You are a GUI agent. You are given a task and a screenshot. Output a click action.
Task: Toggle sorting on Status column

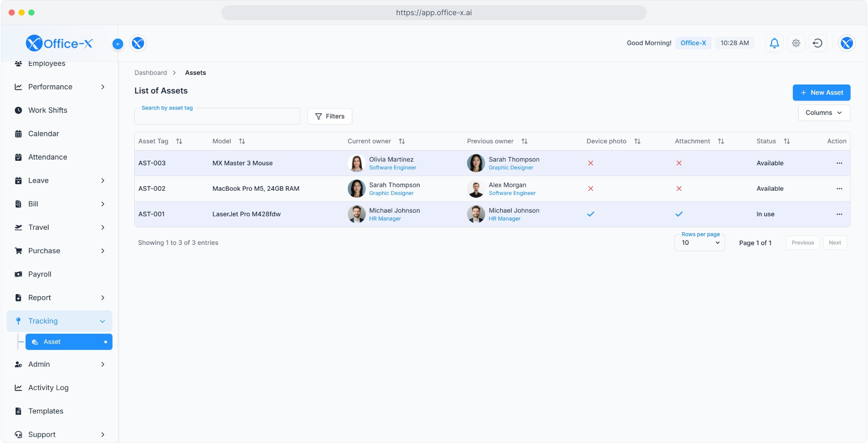[787, 141]
